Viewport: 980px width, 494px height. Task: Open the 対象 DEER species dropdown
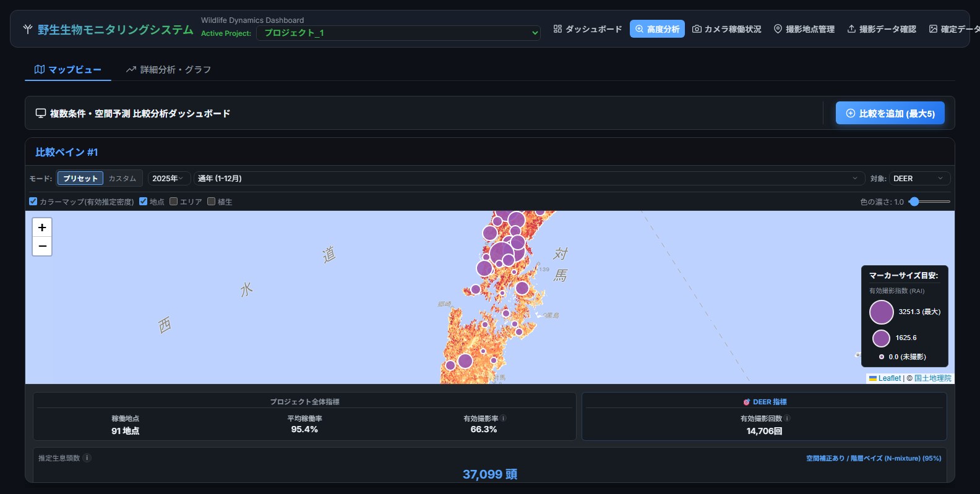[x=920, y=178]
